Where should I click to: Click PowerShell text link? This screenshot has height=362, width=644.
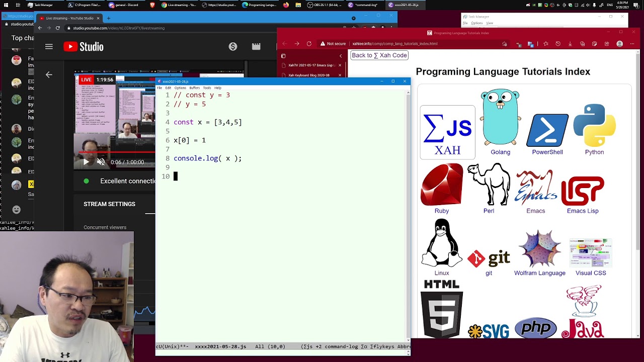[547, 152]
